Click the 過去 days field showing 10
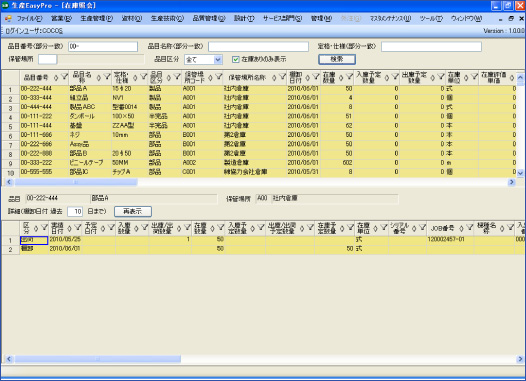Image resolution: width=526 pixels, height=381 pixels. coord(75,211)
